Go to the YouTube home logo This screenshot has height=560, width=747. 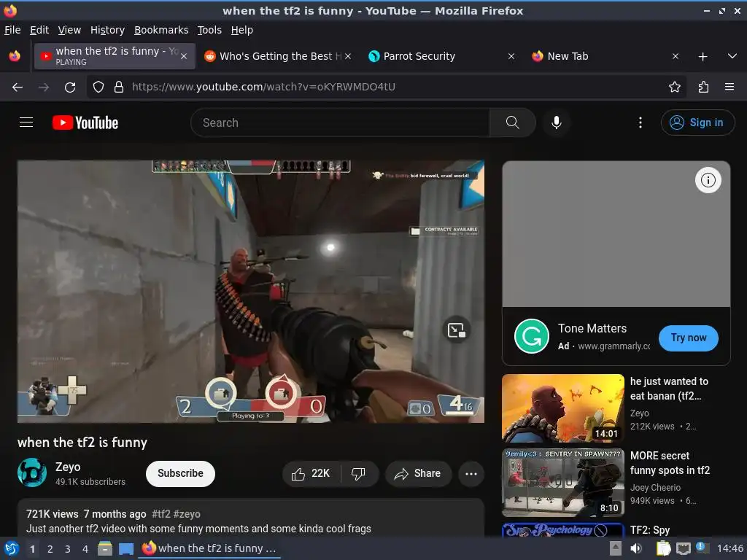85,122
